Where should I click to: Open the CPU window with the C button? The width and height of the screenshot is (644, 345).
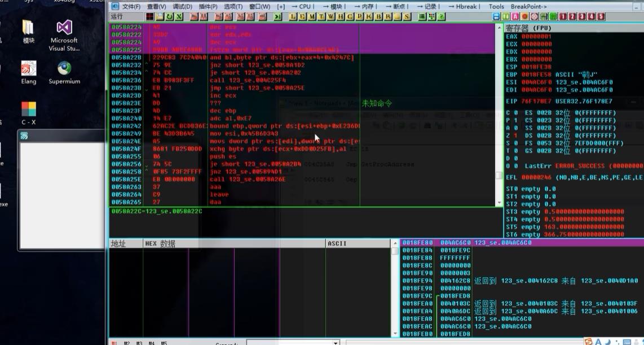point(350,16)
